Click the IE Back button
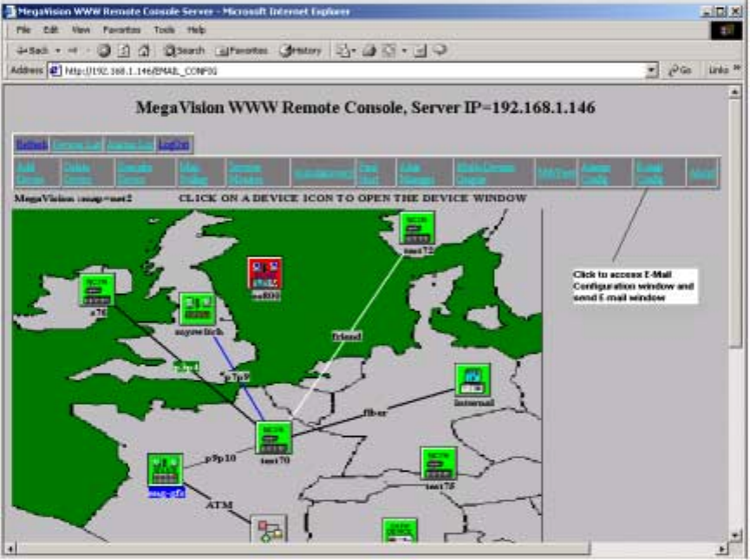750x560 pixels. [33, 50]
